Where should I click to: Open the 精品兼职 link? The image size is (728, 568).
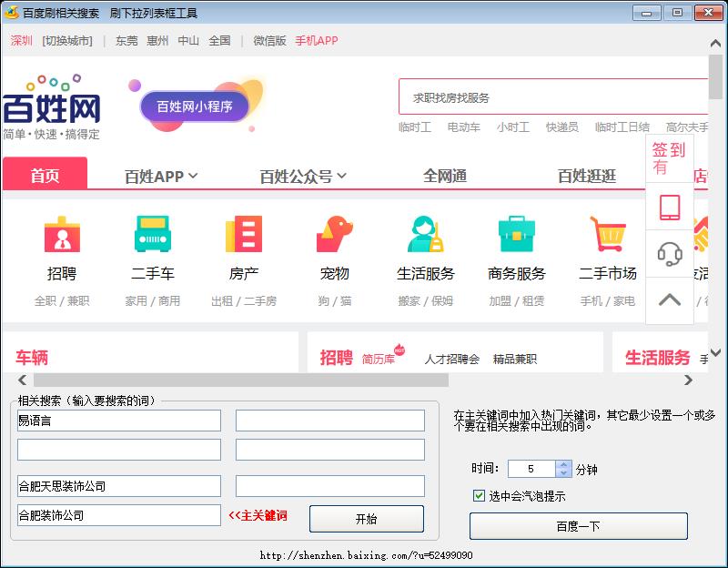pos(515,359)
